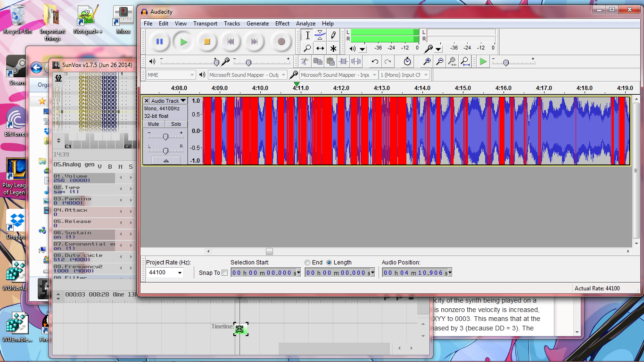644x362 pixels.
Task: Open the Project Rate dropdown
Action: tap(180, 273)
